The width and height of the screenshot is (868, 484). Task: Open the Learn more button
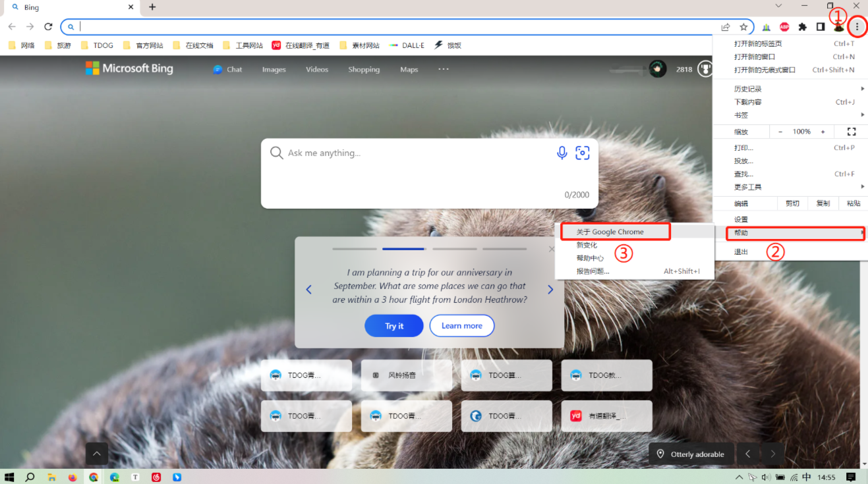461,325
